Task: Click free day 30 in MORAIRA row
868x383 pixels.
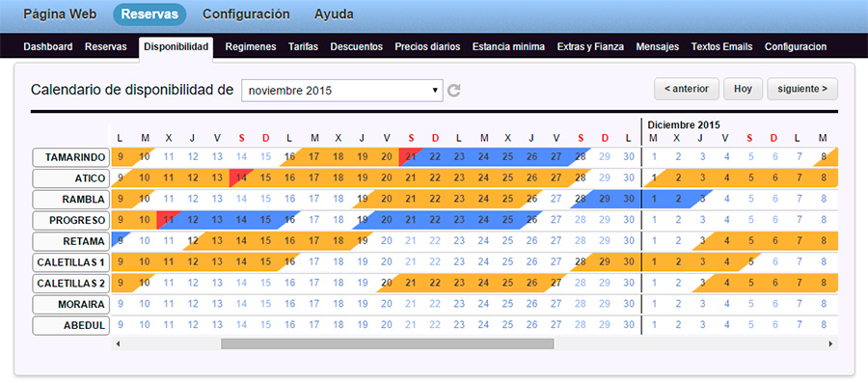Action: click(628, 304)
